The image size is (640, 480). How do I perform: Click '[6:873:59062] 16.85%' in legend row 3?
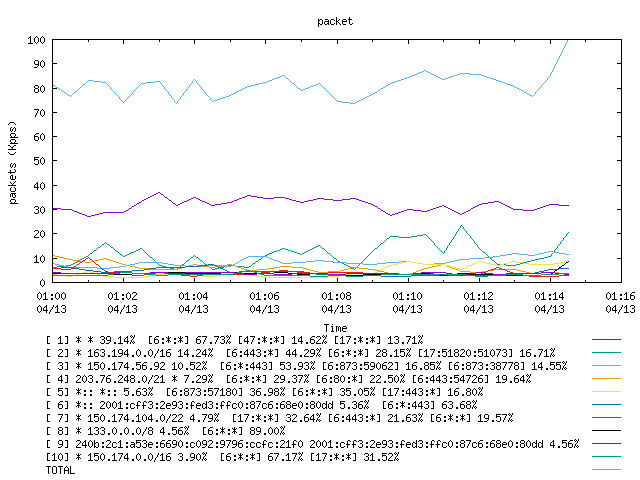click(x=382, y=366)
